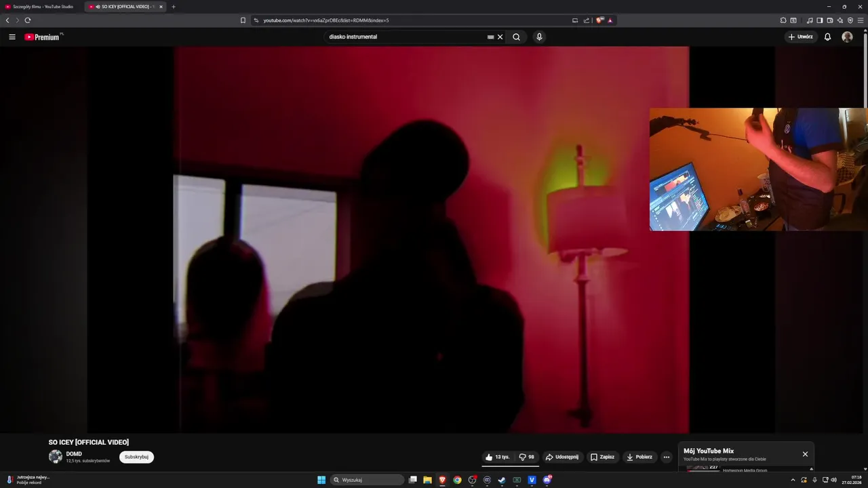Click the SO ICEY [OFFICIAL VIDEO] title text
The width and height of the screenshot is (868, 488).
[x=89, y=443]
